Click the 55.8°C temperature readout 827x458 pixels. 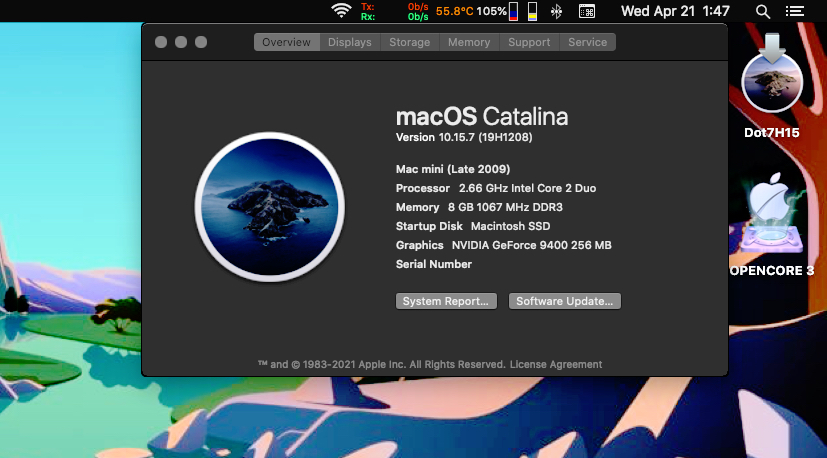454,11
